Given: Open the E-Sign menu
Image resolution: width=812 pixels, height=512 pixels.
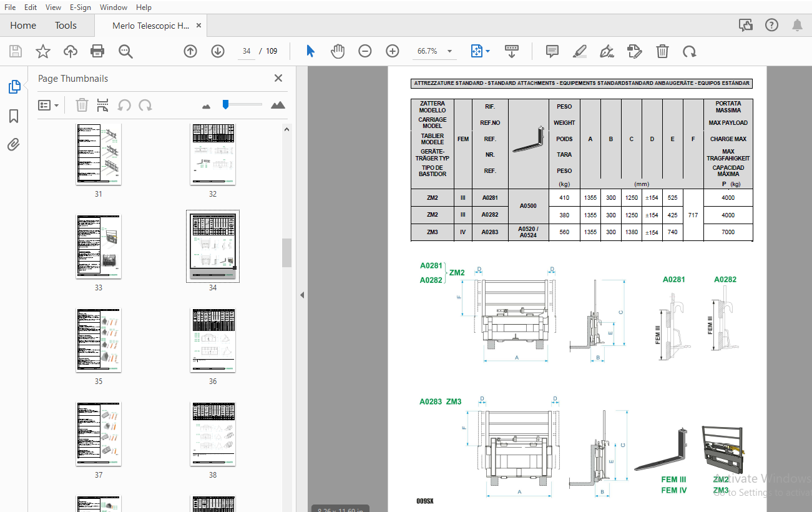Looking at the screenshot, I should click(81, 7).
